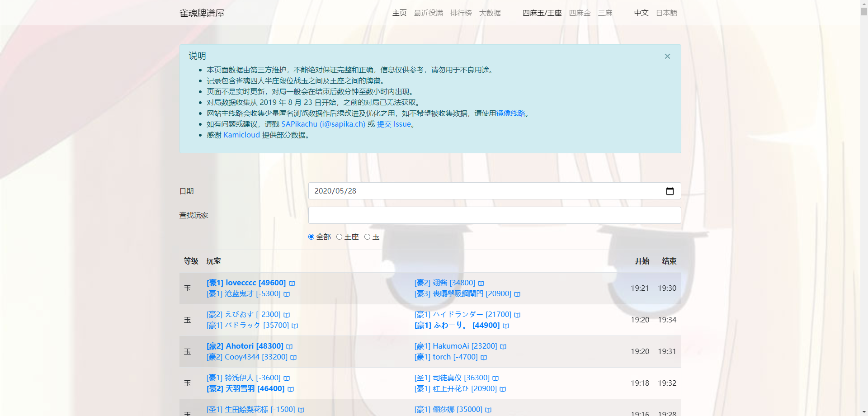Switch language to 中文
The image size is (868, 416).
pos(642,13)
